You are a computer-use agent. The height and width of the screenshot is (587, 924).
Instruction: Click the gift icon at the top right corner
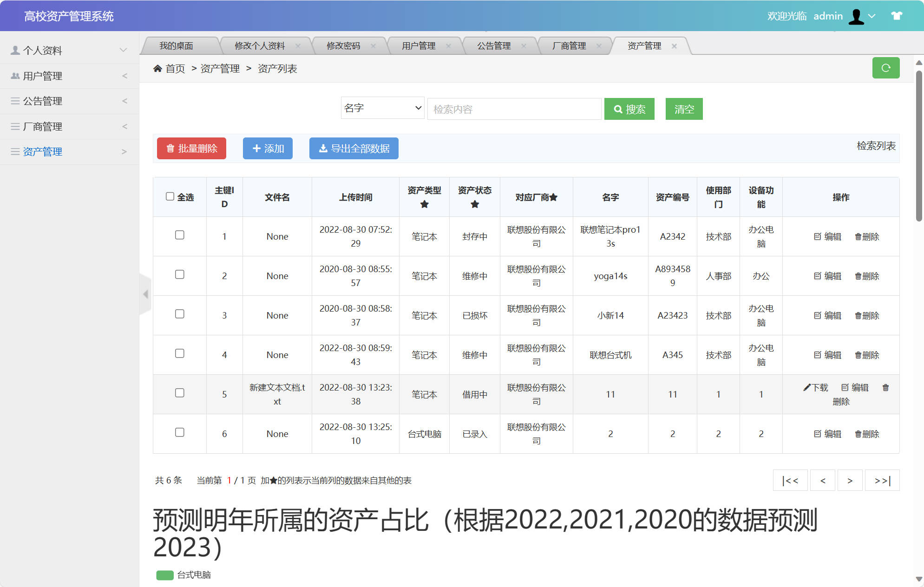[896, 15]
